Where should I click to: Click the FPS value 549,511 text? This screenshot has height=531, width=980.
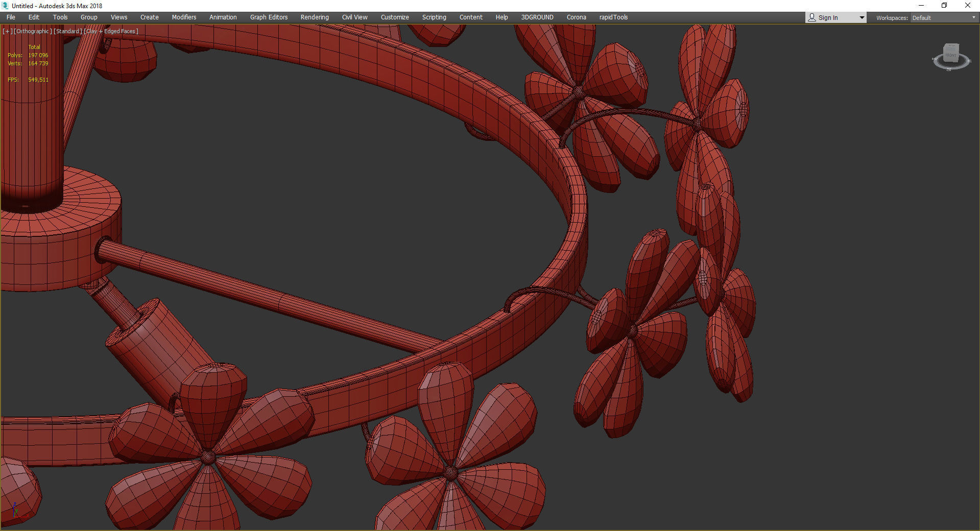[38, 80]
